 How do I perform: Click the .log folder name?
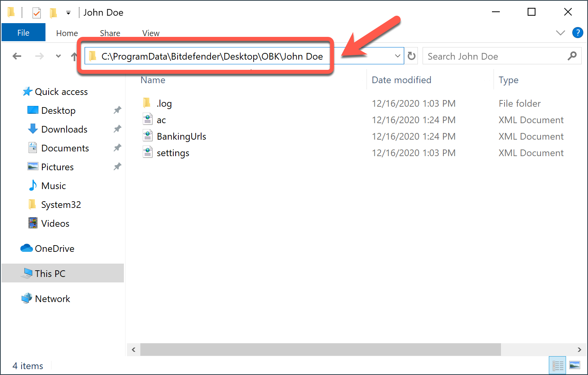tap(164, 104)
